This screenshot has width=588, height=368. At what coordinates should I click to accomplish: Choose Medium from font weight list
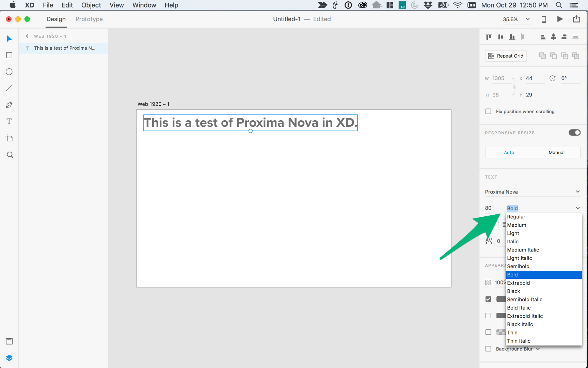click(544, 225)
